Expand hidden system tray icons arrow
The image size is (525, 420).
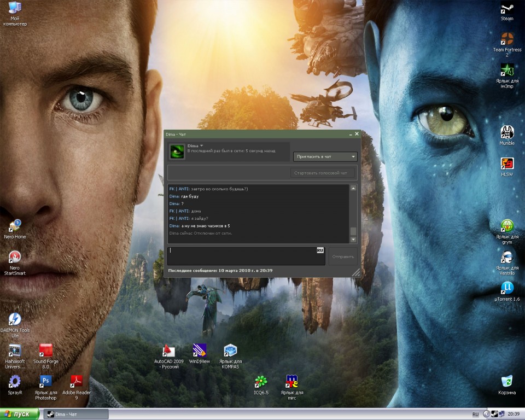[x=487, y=414]
